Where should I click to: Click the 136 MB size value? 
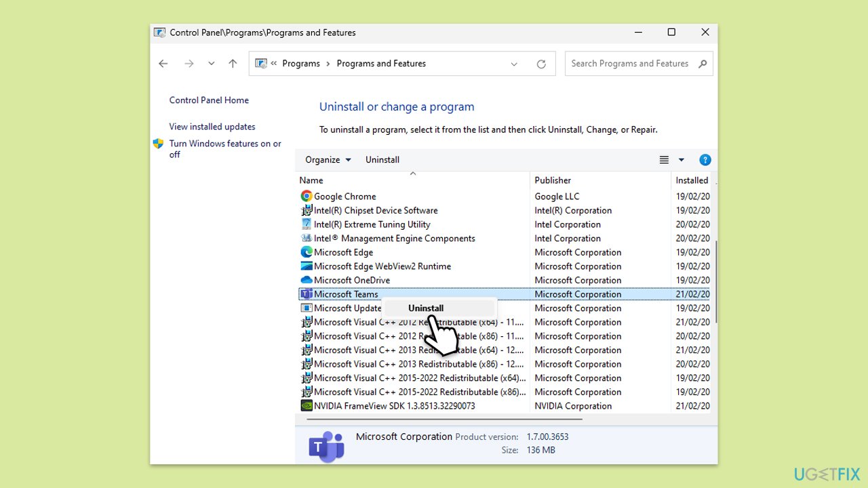540,450
